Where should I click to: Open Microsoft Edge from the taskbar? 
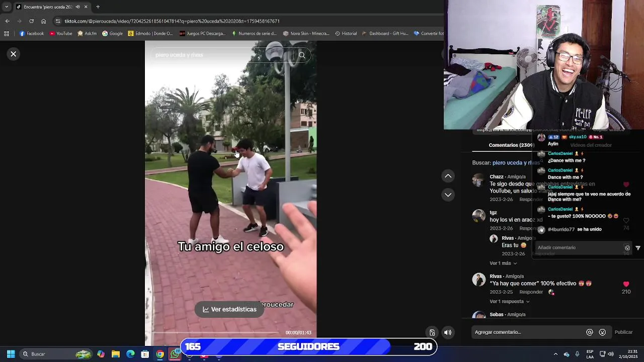tap(130, 354)
